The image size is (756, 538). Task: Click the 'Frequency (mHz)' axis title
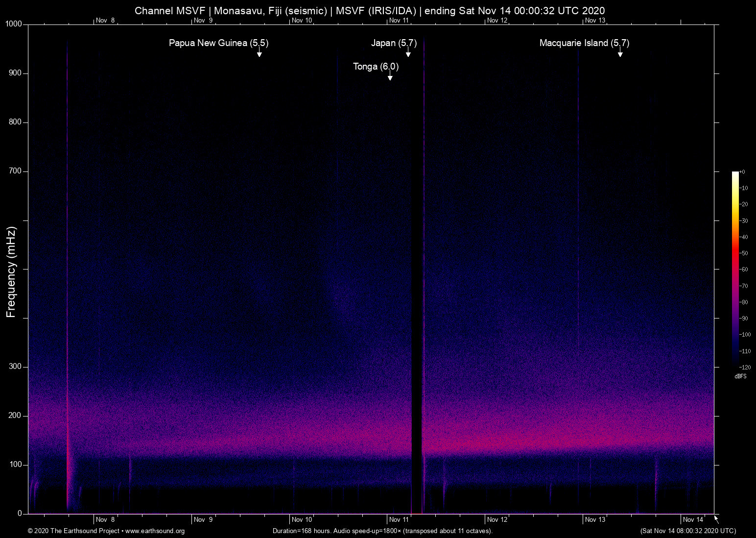tap(11, 272)
